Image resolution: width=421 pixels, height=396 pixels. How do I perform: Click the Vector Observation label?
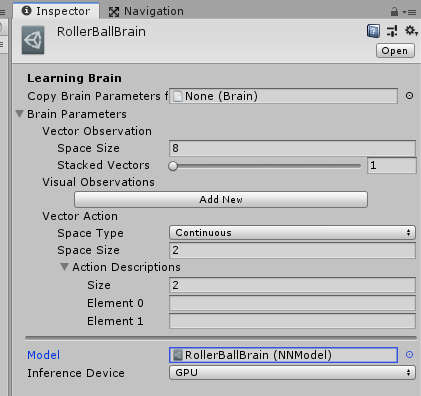click(97, 131)
